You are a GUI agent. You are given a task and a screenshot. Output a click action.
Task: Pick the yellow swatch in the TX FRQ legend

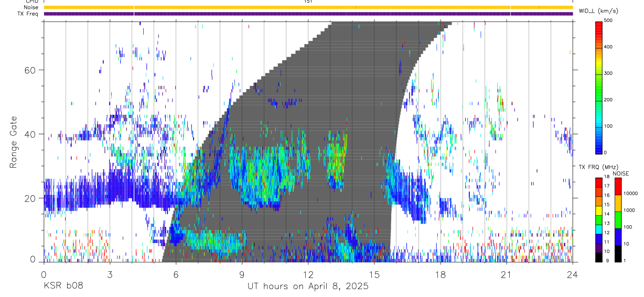(x=598, y=210)
